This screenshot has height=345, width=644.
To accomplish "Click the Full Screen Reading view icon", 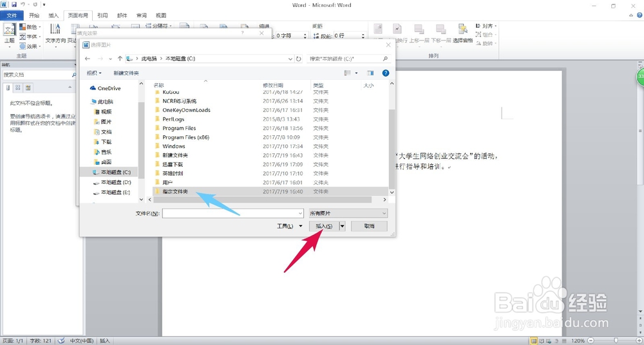I will coord(542,341).
